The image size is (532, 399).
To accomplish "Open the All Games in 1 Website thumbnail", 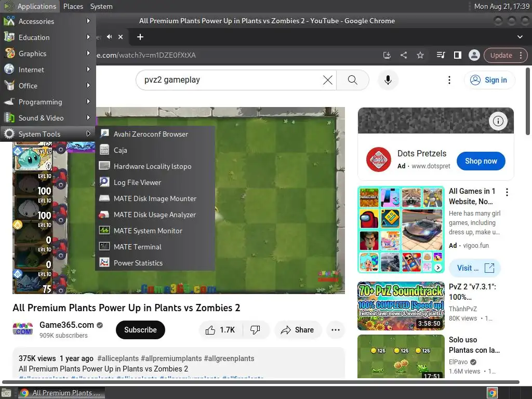I will click(x=401, y=230).
